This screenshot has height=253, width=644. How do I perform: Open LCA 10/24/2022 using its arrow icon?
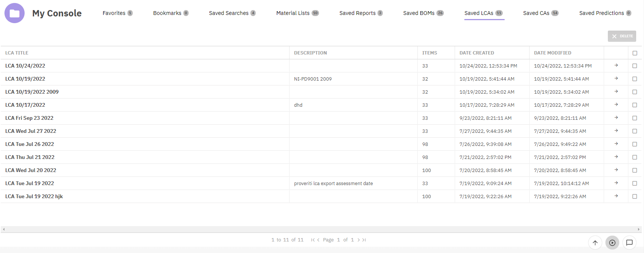point(616,65)
